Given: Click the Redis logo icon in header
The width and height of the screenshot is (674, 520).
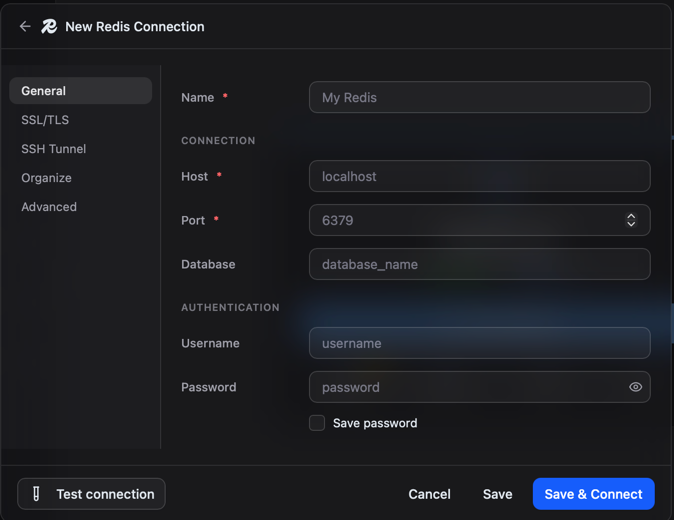Looking at the screenshot, I should pos(49,27).
